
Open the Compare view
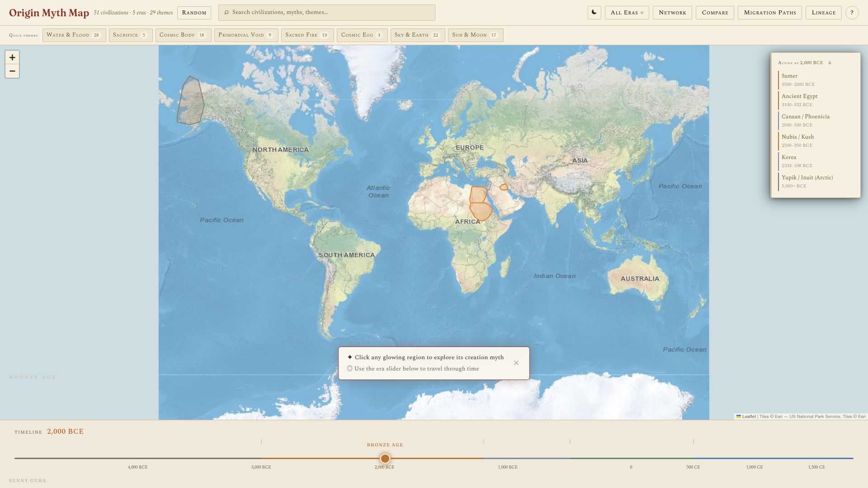715,13
